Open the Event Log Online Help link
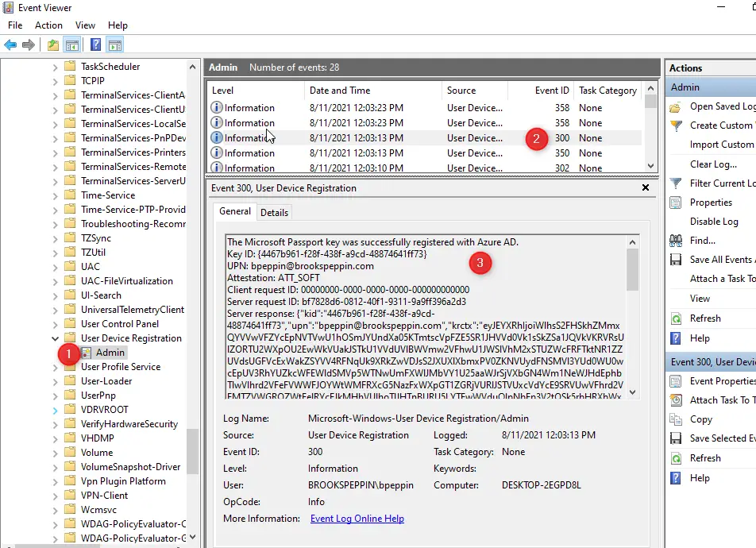 [357, 519]
